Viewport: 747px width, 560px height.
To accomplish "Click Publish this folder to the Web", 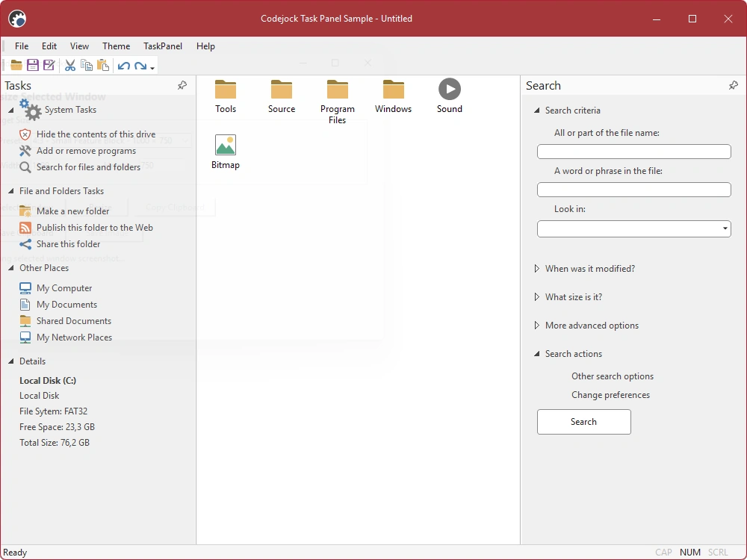I will coord(95,228).
